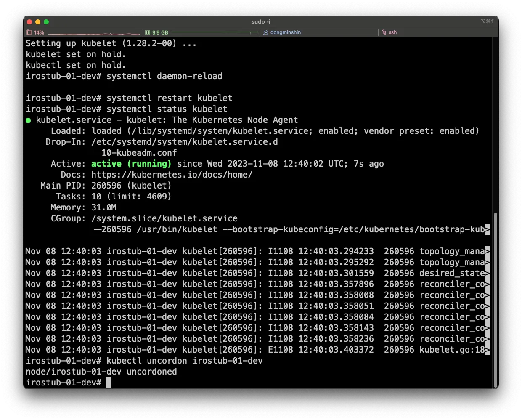Screen dimensions: 522x420
Task: Click the green kubelet.service status dot
Action: [x=28, y=120]
